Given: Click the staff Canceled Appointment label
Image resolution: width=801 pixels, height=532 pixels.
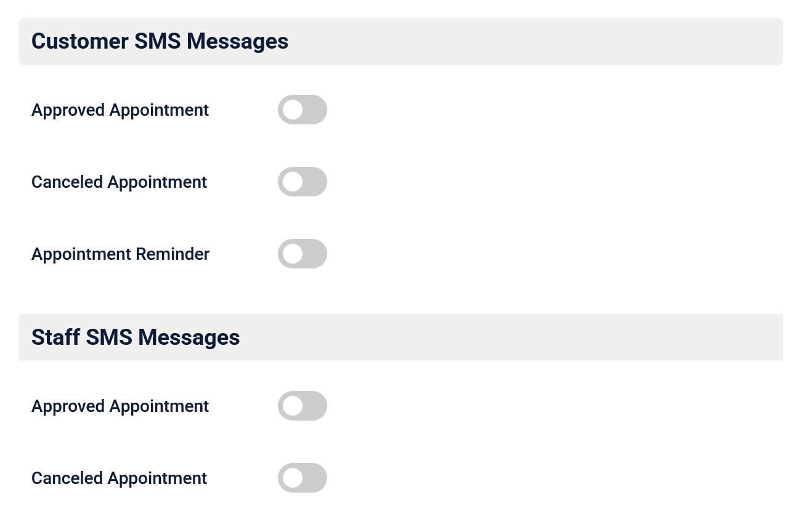Looking at the screenshot, I should point(119,478).
